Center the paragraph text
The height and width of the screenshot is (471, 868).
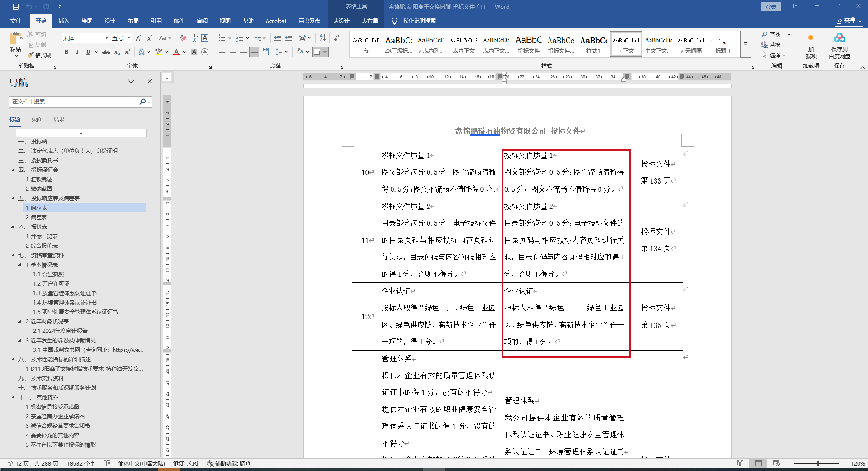[x=233, y=52]
